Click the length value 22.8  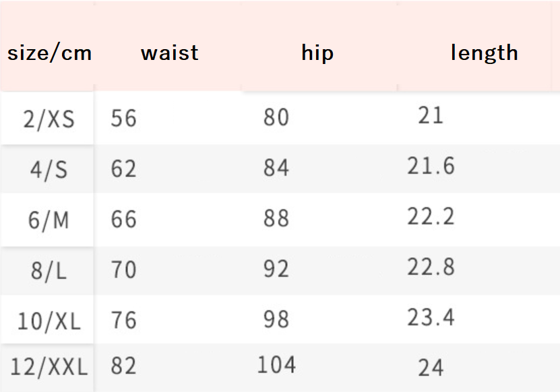(431, 267)
